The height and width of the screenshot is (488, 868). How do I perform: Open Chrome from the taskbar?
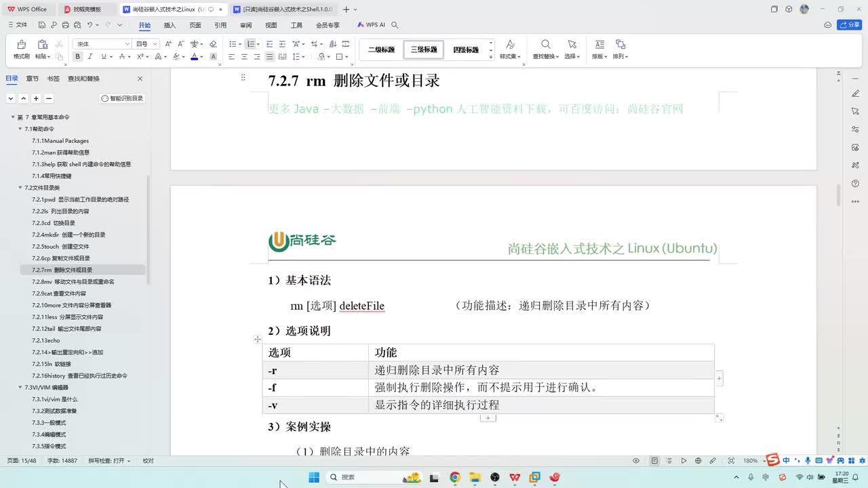455,477
